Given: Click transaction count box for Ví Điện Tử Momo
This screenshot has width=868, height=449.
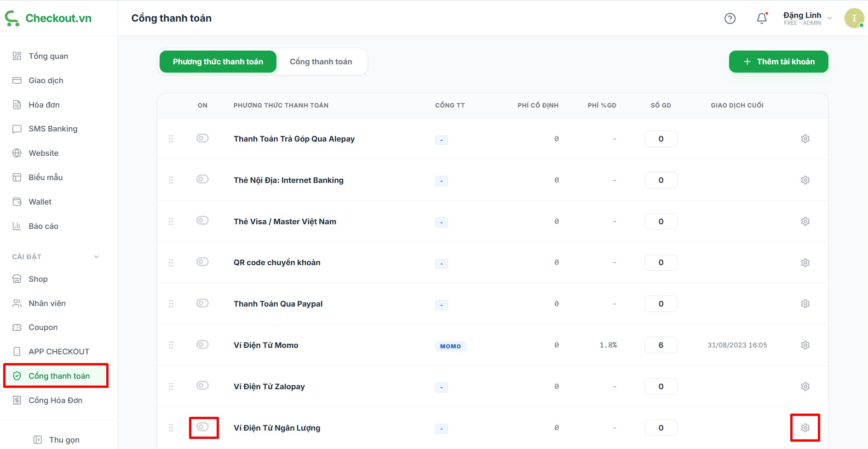Looking at the screenshot, I should [661, 345].
